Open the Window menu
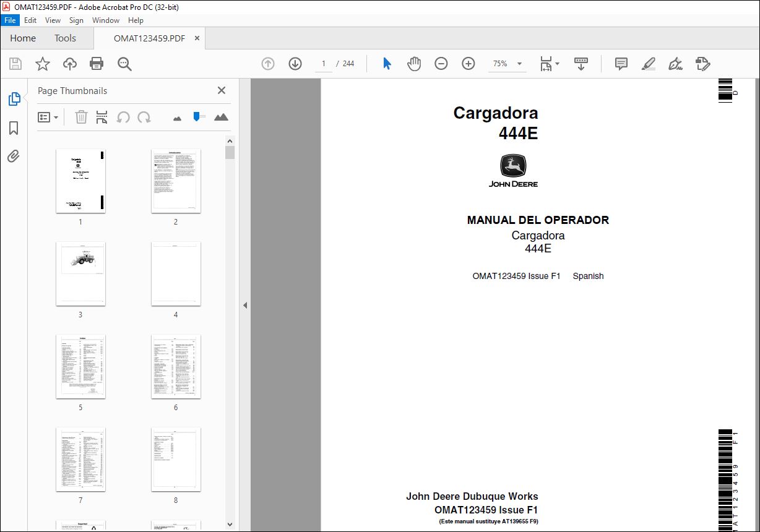The width and height of the screenshot is (760, 532). [106, 20]
